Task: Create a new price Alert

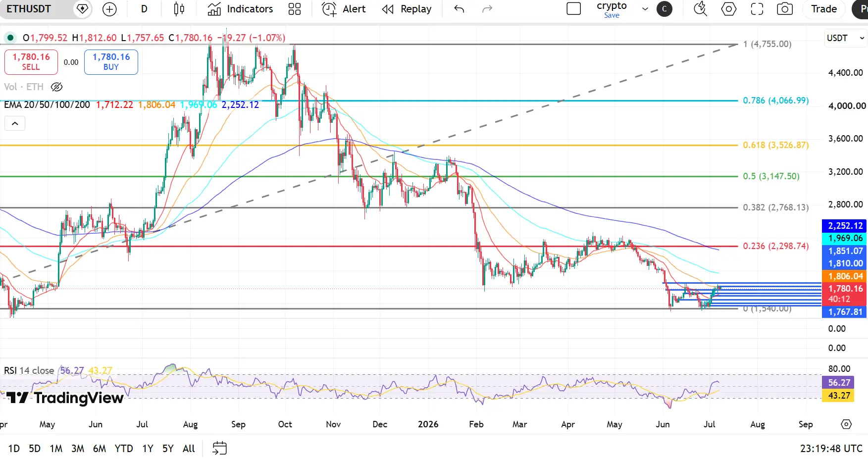Action: (x=344, y=9)
